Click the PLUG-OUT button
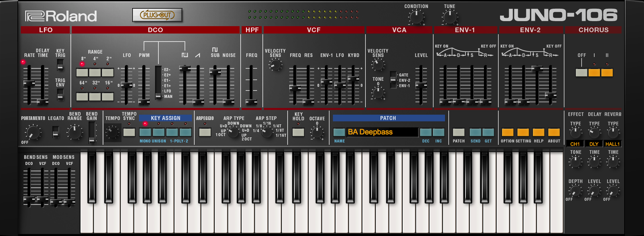 (x=157, y=15)
